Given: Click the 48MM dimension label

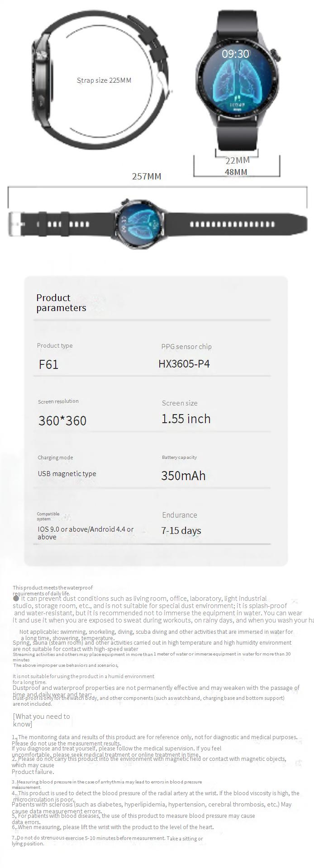Looking at the screenshot, I should click(236, 172).
